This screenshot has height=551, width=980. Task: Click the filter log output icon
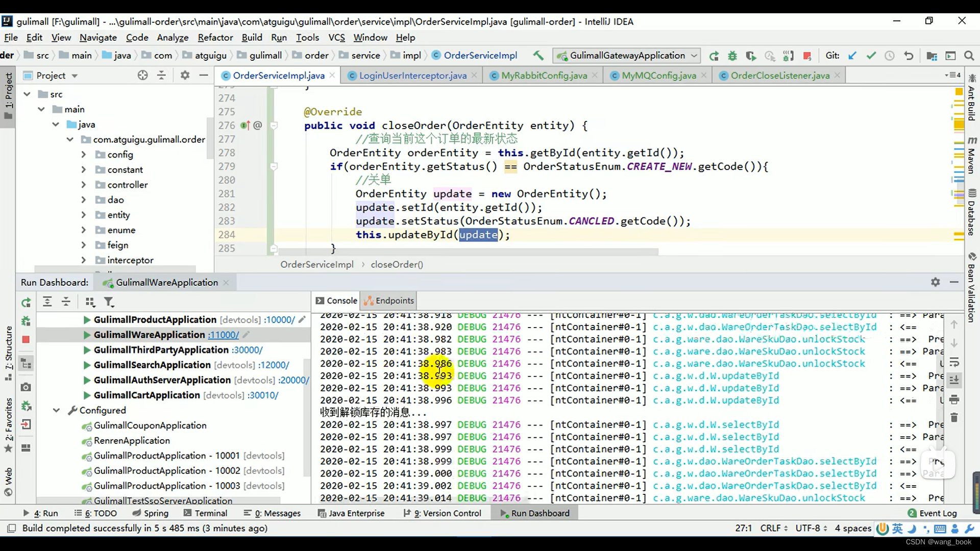[109, 302]
